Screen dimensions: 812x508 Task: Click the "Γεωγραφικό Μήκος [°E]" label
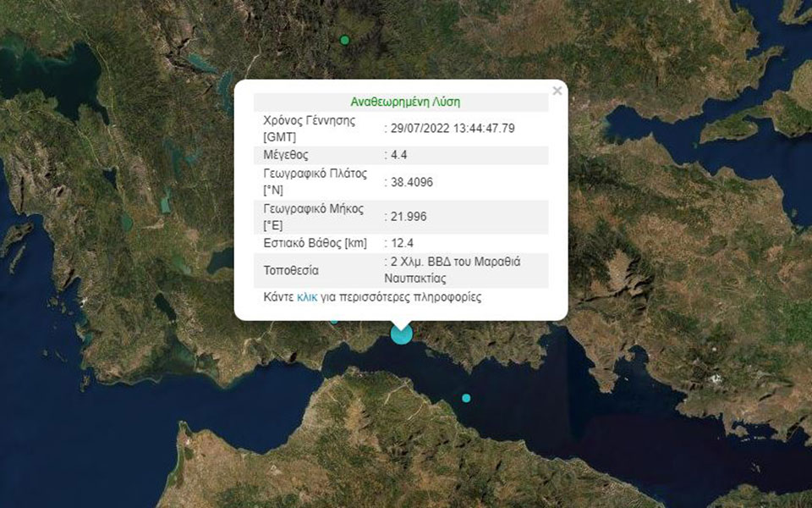tap(313, 216)
